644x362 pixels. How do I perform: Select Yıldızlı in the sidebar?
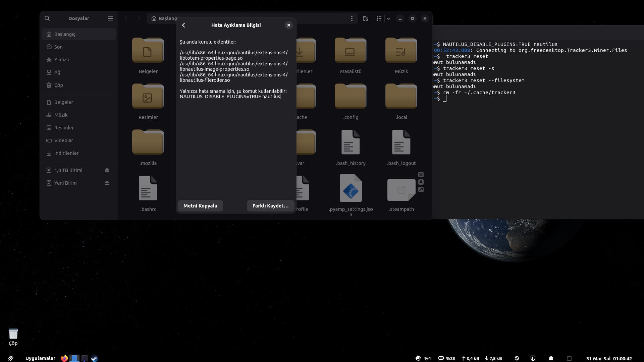61,60
